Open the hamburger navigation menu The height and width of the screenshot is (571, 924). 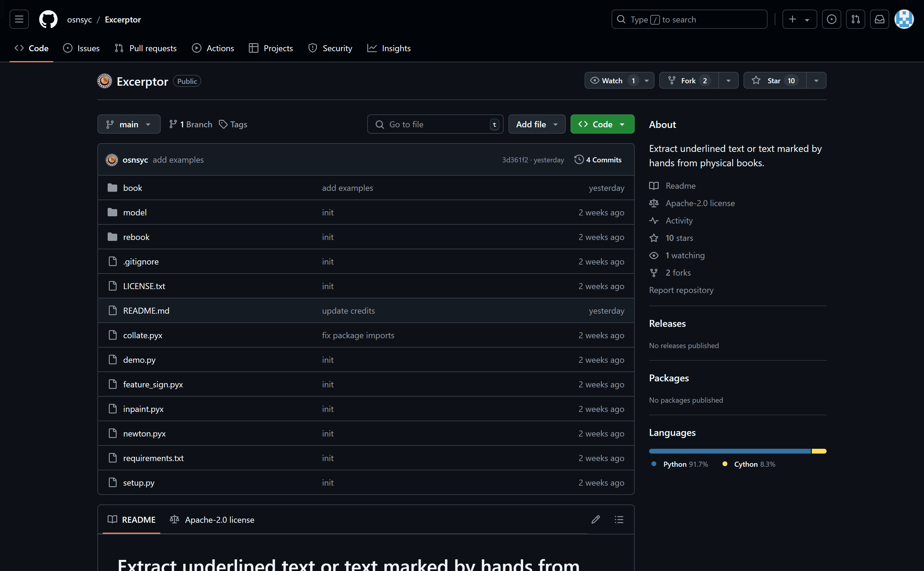19,19
